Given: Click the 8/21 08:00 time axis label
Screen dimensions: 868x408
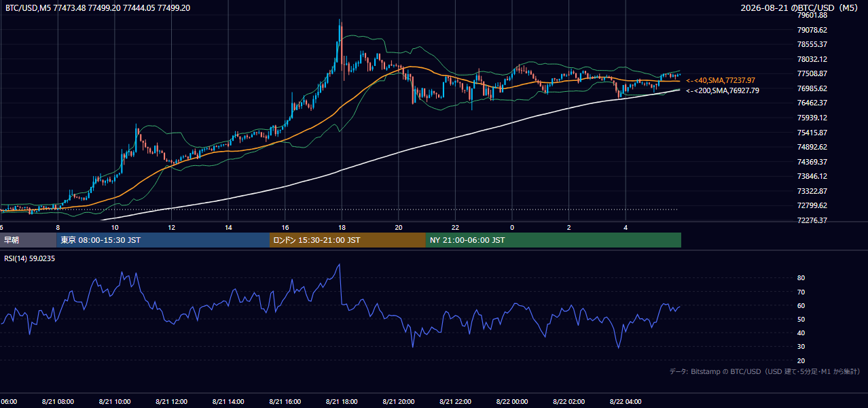Looking at the screenshot, I should click(x=58, y=402).
